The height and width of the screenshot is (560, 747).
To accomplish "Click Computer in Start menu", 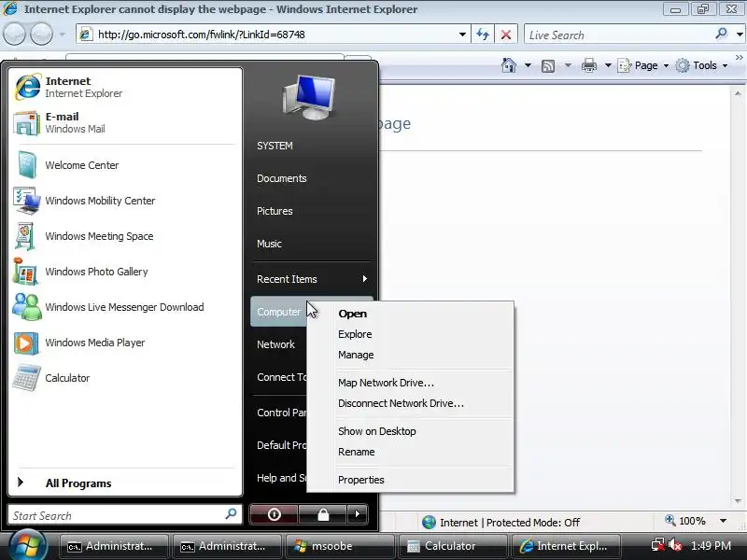I will click(x=278, y=312).
